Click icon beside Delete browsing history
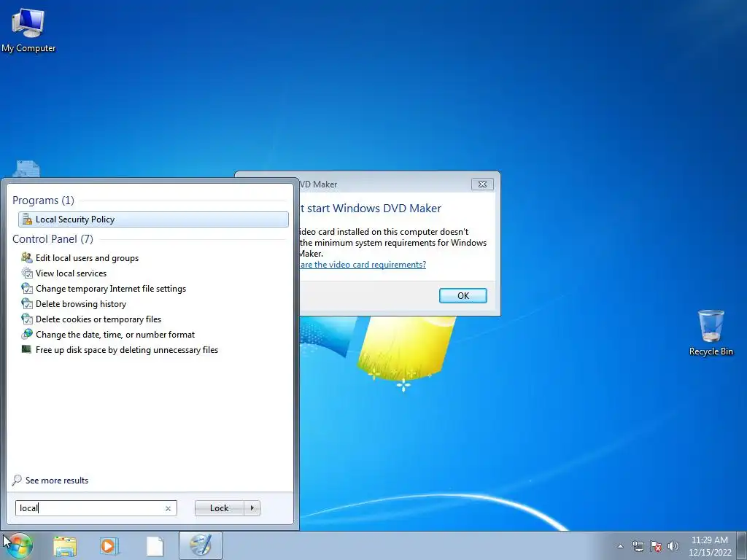This screenshot has width=747, height=560. [27, 304]
